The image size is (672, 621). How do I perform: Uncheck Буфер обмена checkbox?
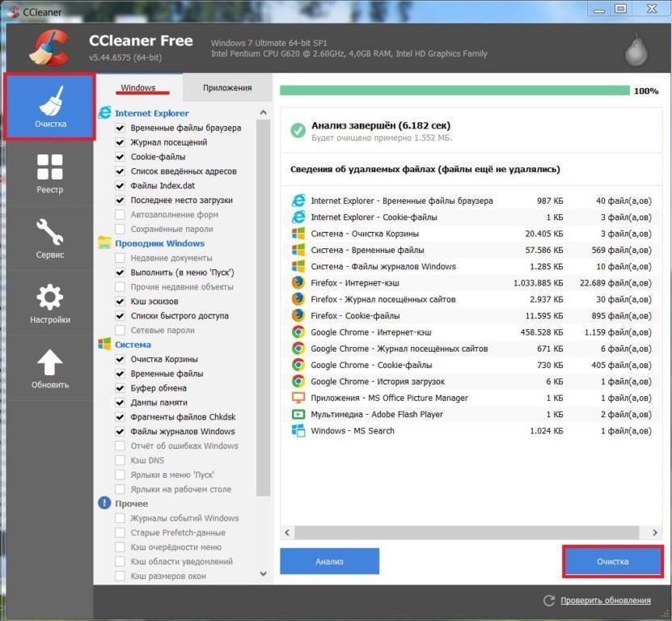pos(120,388)
